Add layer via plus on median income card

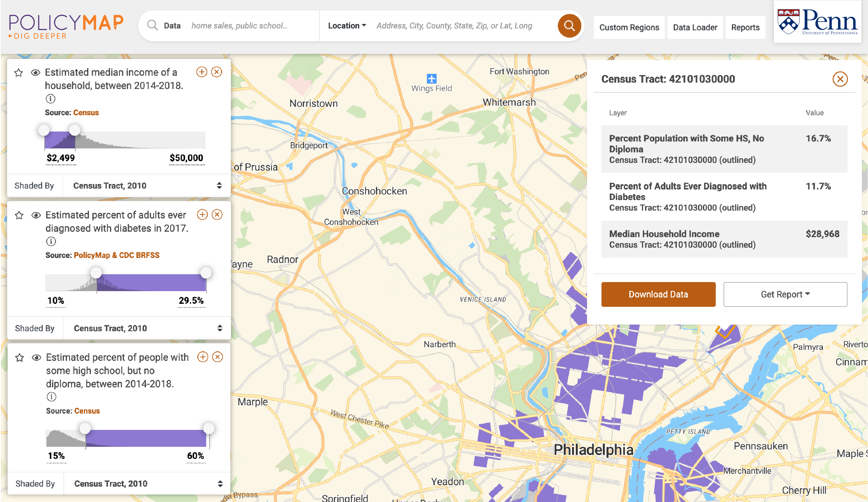coord(202,72)
